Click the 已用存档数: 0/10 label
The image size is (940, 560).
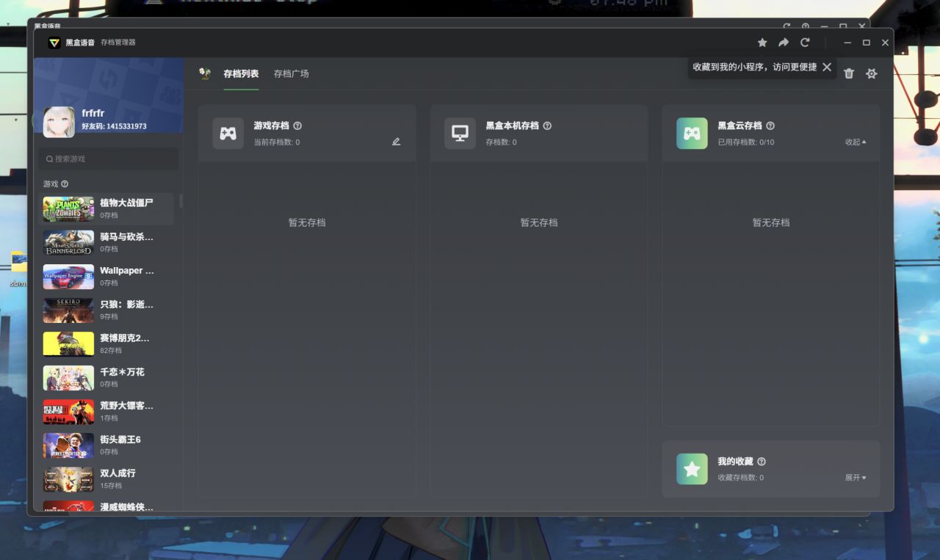click(746, 142)
